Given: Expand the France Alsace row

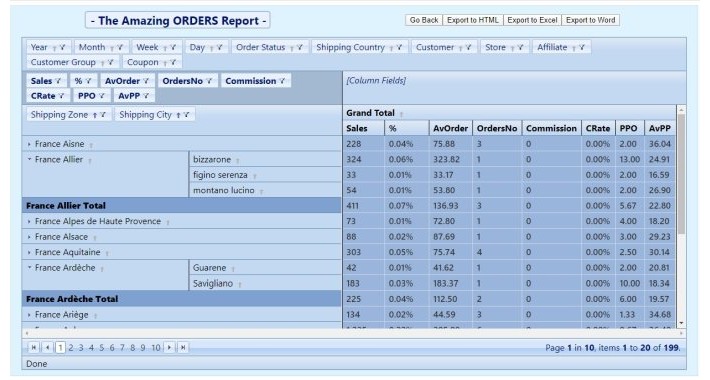Looking at the screenshot, I should coord(29,237).
